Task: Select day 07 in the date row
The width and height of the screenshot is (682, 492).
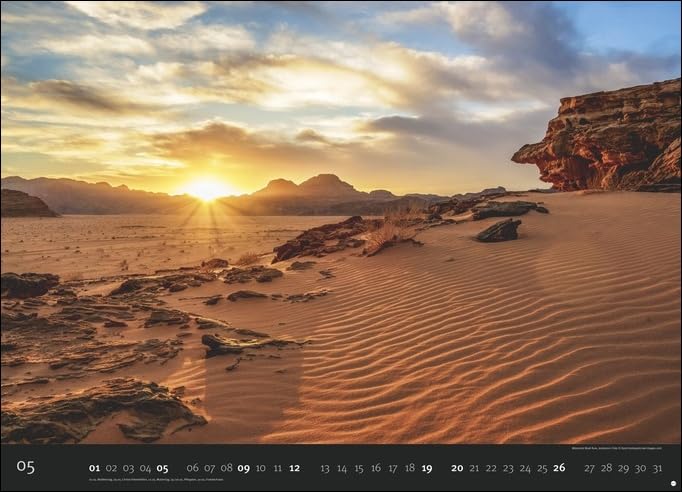Action: click(x=210, y=468)
